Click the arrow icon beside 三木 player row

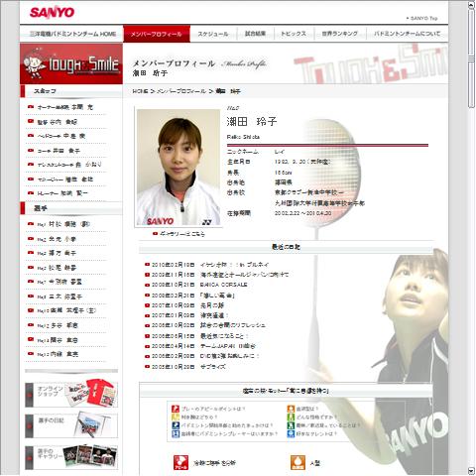tap(31, 297)
